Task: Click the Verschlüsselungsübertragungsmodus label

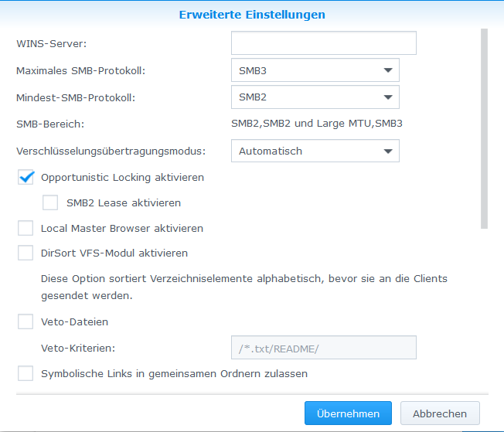Action: (111, 151)
